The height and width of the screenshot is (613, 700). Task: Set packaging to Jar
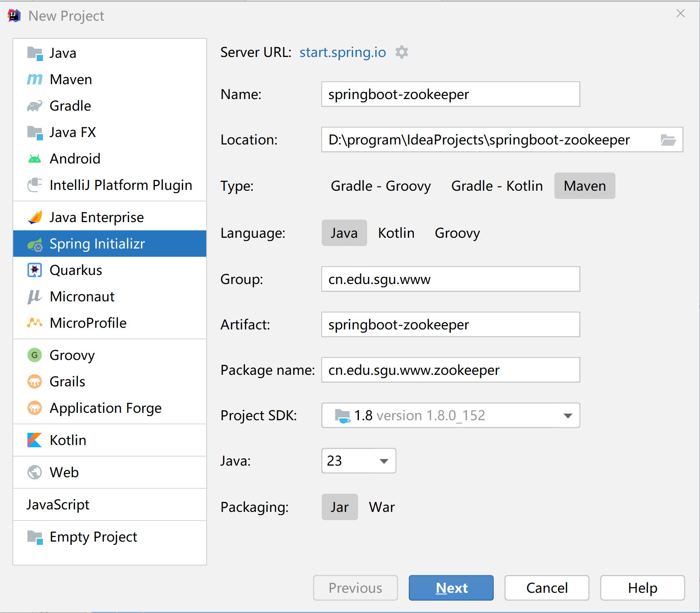tap(339, 507)
